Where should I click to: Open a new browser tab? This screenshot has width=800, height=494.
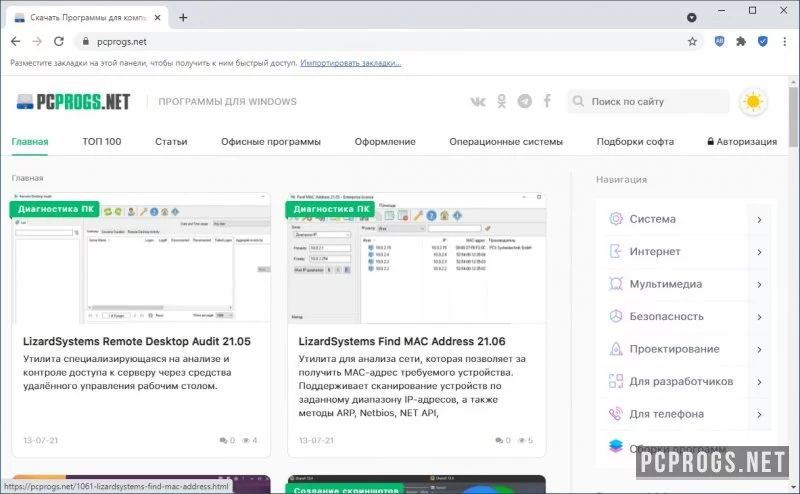point(183,17)
